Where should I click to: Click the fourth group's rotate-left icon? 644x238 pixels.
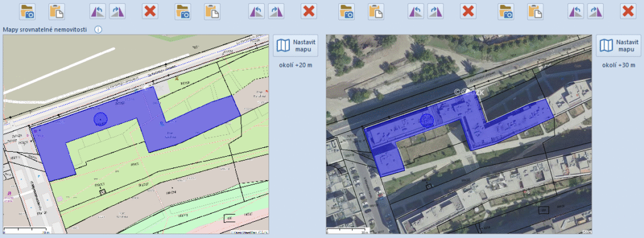point(576,11)
